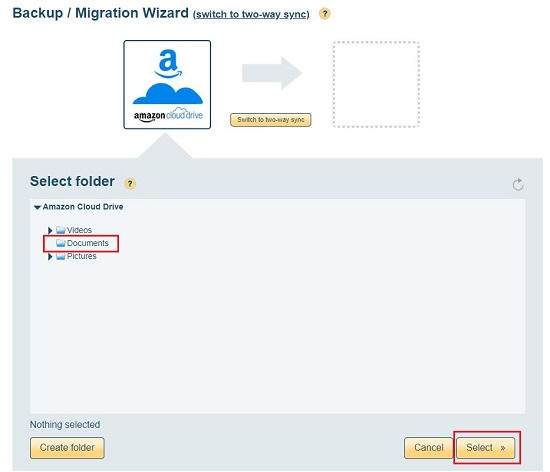The height and width of the screenshot is (472, 550).
Task: Click the refresh folder list icon
Action: pyautogui.click(x=518, y=184)
